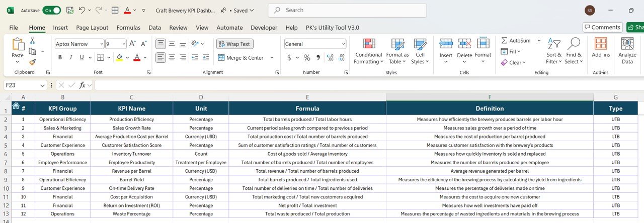Screen dimensions: 644x223
Task: Select the Format Painter brush icon
Action: tap(33, 62)
